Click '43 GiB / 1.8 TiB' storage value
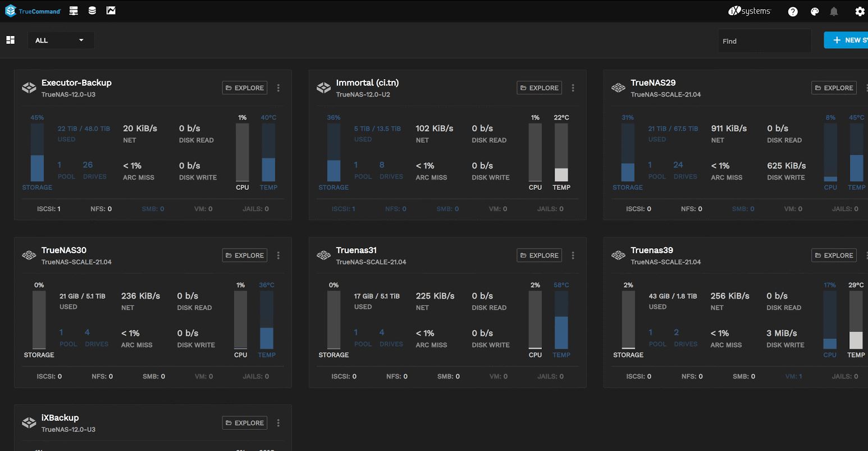 click(x=673, y=296)
